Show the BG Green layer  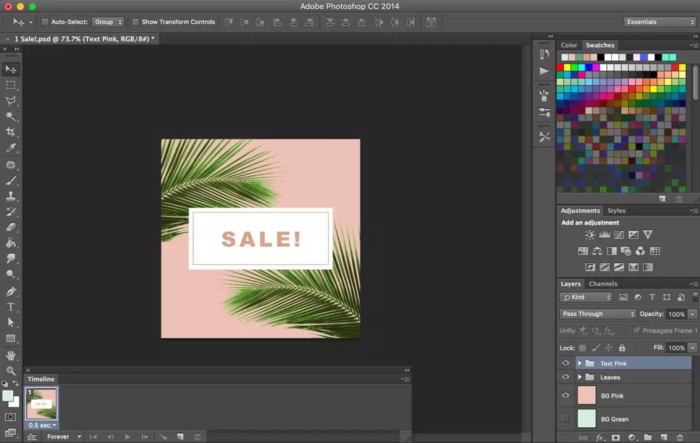click(x=566, y=419)
